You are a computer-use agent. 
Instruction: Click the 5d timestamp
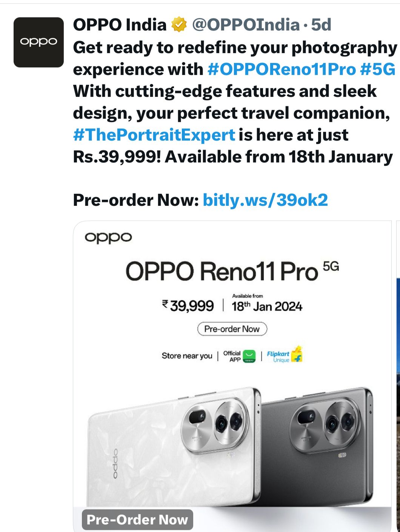point(321,25)
